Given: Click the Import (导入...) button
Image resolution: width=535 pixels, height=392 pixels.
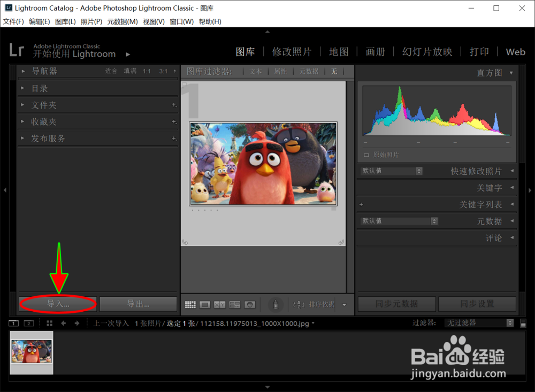Looking at the screenshot, I should coord(58,304).
